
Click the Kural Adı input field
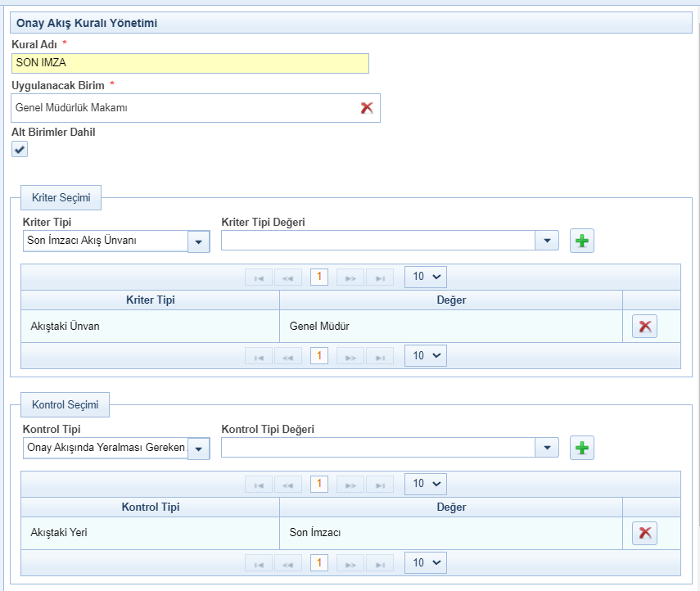(190, 63)
